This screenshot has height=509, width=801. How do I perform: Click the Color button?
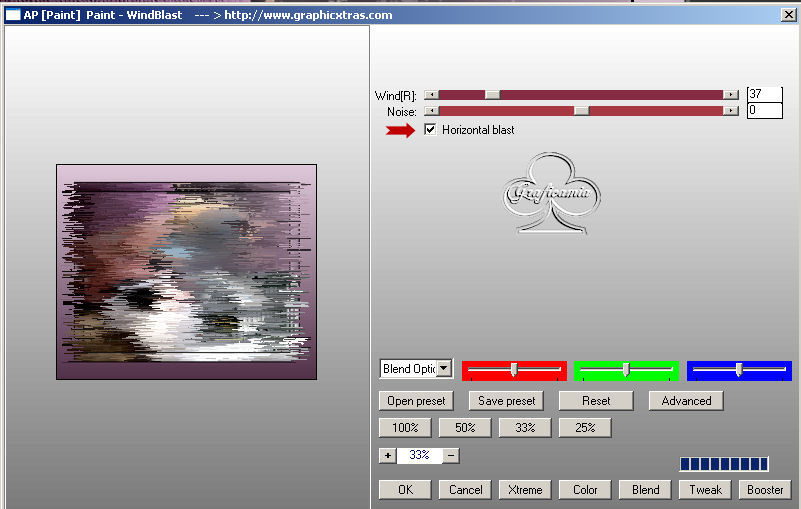[x=585, y=490]
